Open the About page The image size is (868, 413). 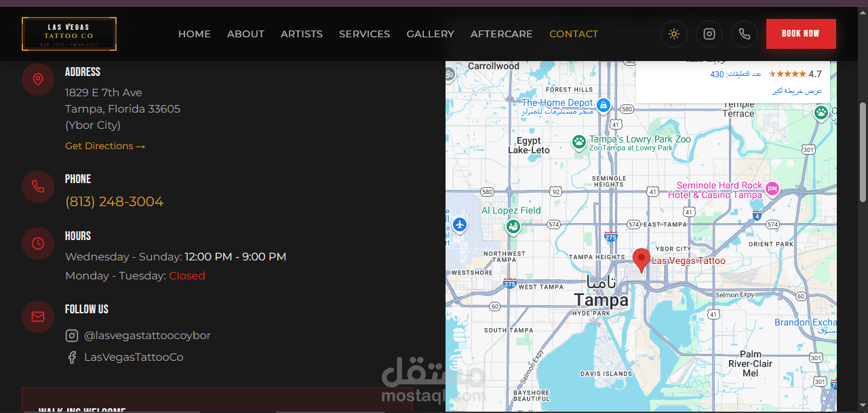[x=245, y=34]
